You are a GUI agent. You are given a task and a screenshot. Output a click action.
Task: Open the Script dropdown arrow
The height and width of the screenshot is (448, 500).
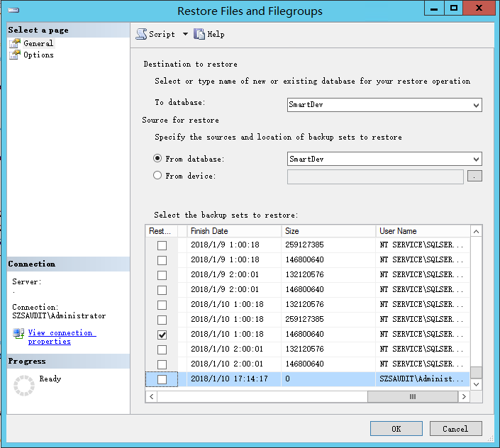185,34
